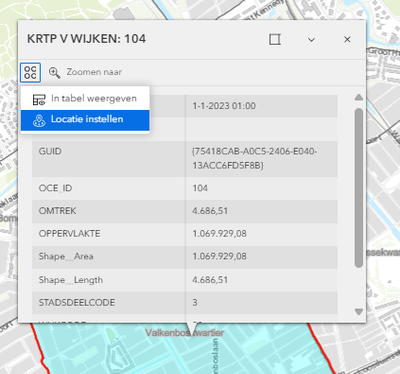Click the STADSDEELCODE value 3
Screen dimensions: 400x374
(x=195, y=303)
